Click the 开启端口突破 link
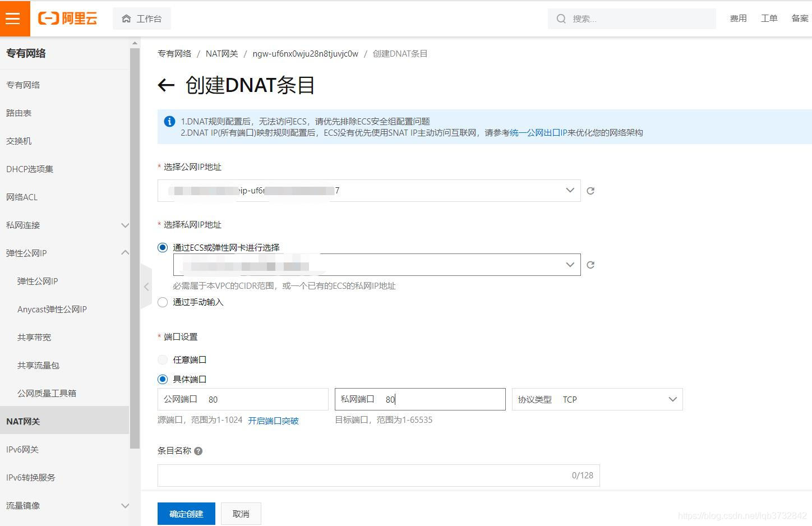 (x=273, y=421)
